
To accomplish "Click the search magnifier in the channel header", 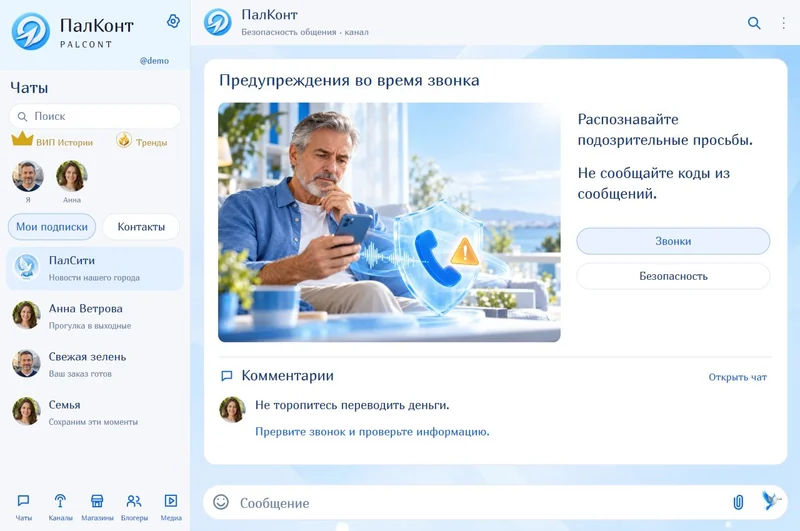I will click(x=754, y=23).
